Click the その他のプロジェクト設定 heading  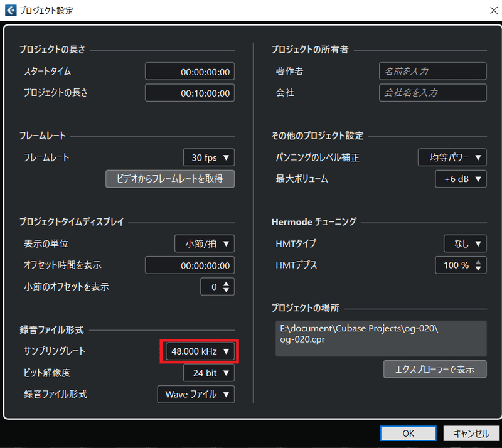(x=318, y=136)
